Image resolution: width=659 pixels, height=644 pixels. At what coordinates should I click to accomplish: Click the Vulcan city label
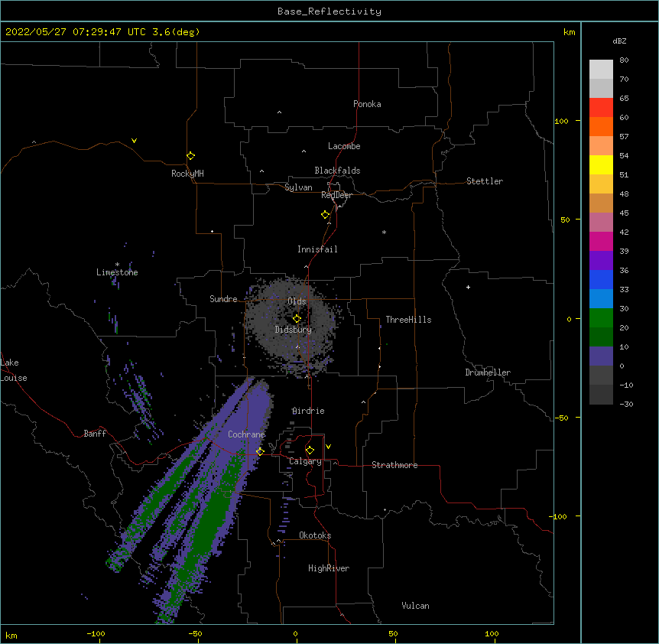(x=415, y=606)
